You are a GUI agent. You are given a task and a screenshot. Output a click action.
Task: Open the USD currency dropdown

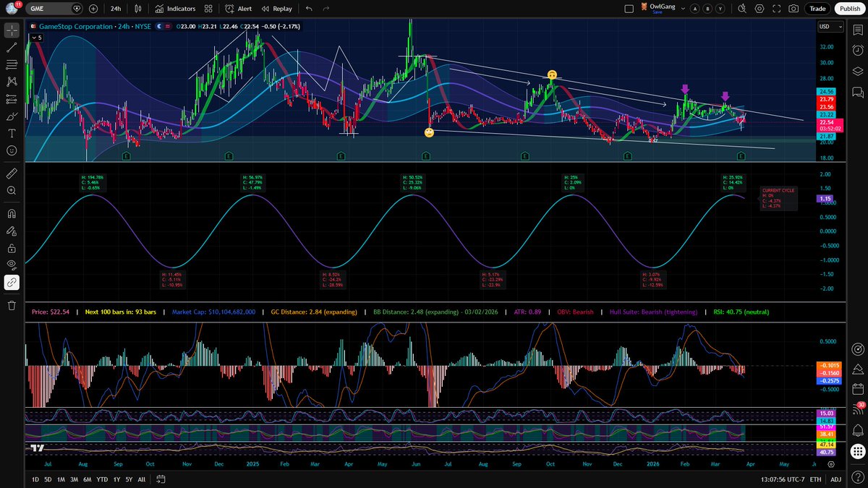pyautogui.click(x=830, y=26)
